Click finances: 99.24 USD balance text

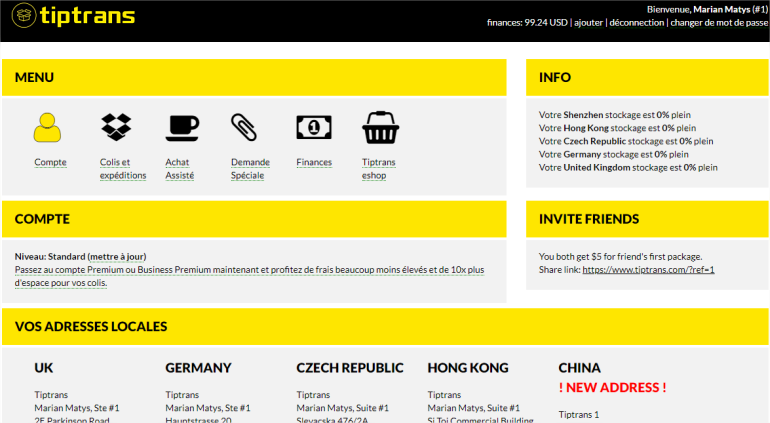point(527,23)
